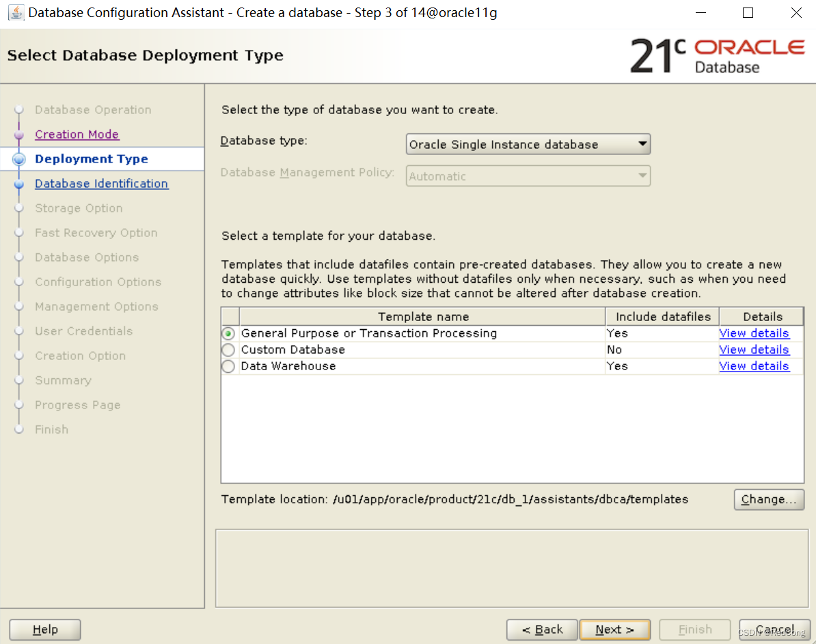Click the Back button
Viewport: 816px width, 644px height.
coord(542,630)
